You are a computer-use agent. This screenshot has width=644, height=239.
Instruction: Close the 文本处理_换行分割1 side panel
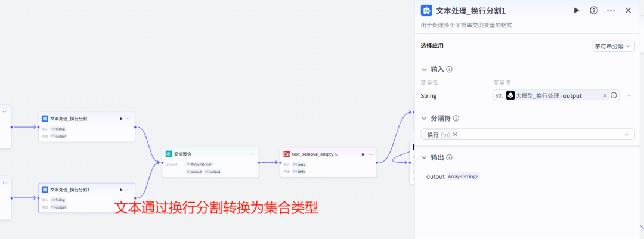[x=628, y=11]
